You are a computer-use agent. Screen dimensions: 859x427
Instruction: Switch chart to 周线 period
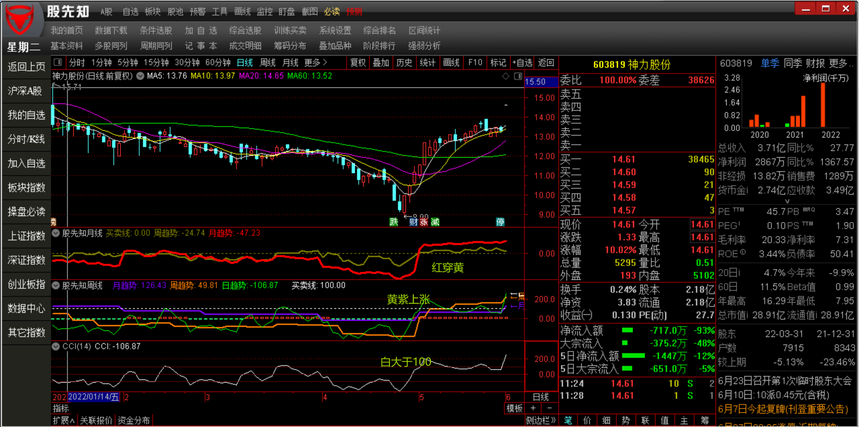click(x=267, y=62)
